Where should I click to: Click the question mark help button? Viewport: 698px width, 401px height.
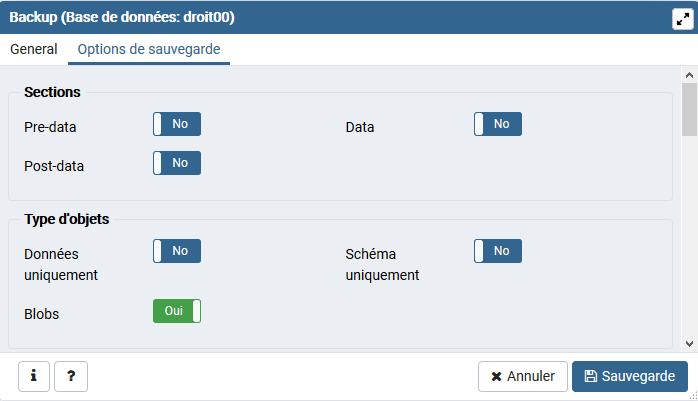71,376
